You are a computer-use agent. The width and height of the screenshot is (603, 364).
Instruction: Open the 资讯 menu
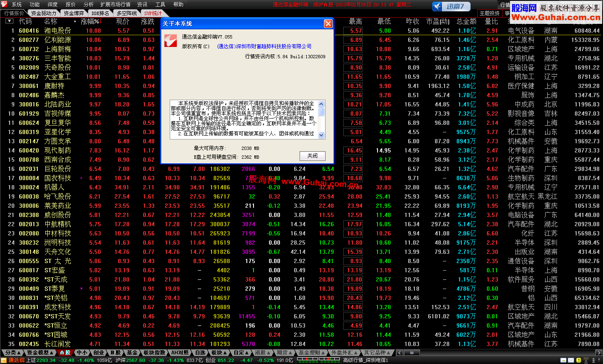tap(142, 5)
